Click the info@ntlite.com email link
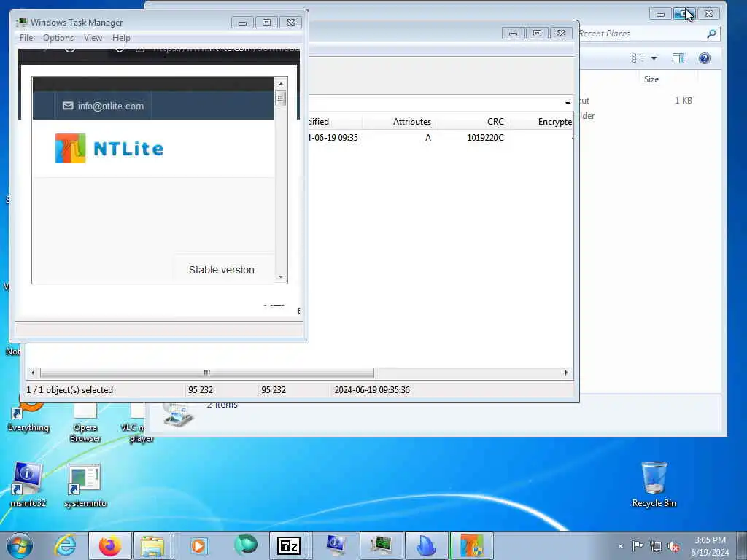Screen dimensions: 747x560 click(104, 106)
